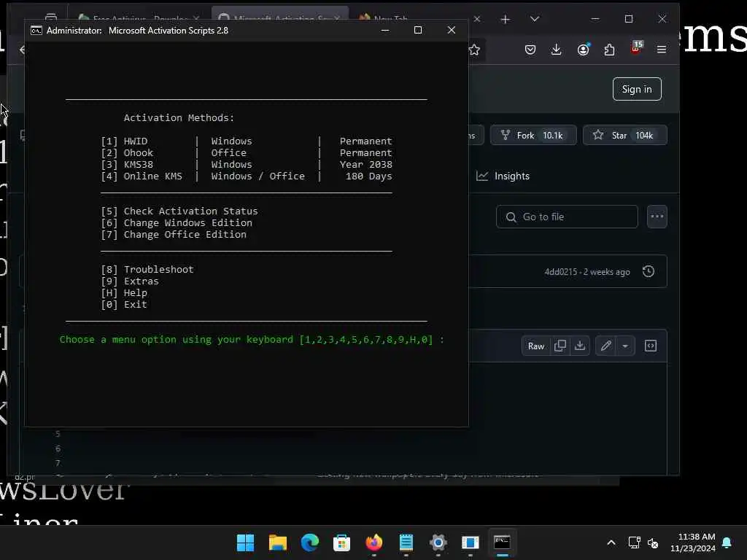Viewport: 747px width, 560px height.
Task: Open Notepad from the taskbar
Action: coord(406,542)
